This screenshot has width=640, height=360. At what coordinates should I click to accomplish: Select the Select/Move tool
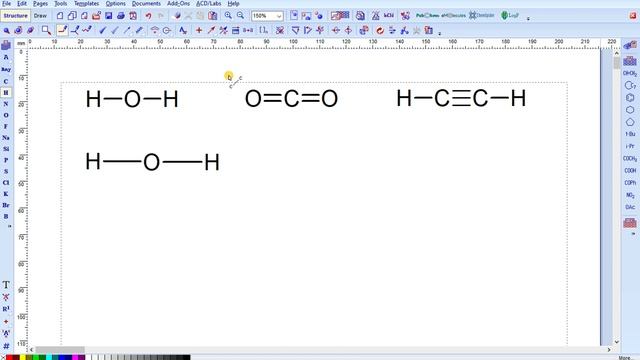pos(7,31)
